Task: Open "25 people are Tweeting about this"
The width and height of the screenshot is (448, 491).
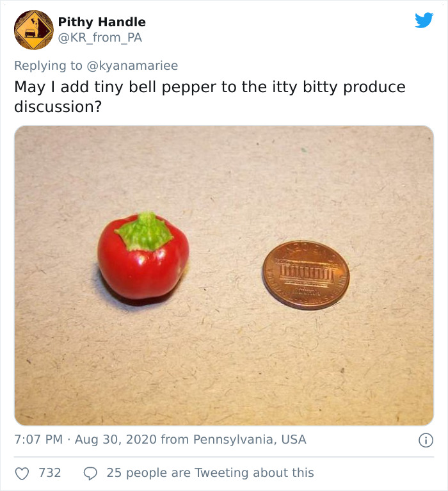Action: (210, 473)
